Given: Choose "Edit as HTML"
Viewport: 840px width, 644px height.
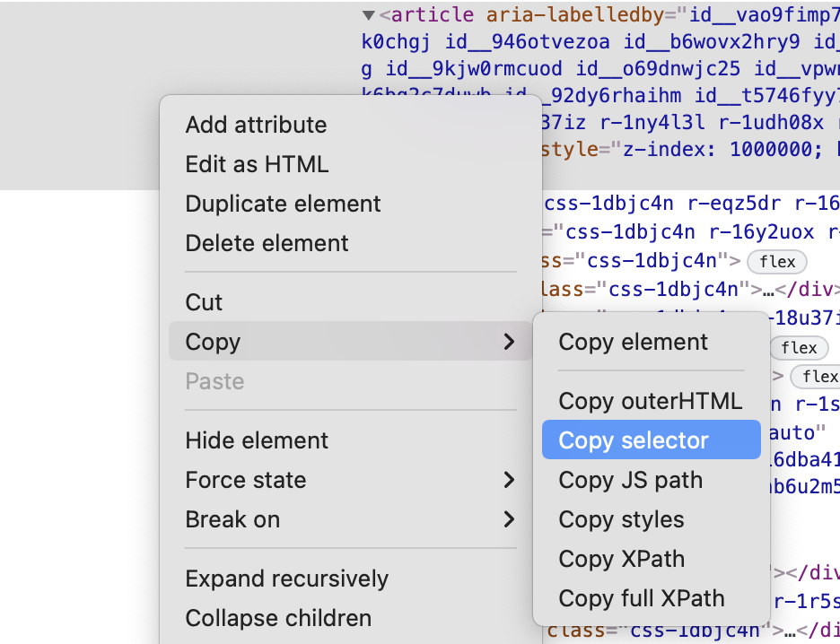Looking at the screenshot, I should (x=256, y=164).
